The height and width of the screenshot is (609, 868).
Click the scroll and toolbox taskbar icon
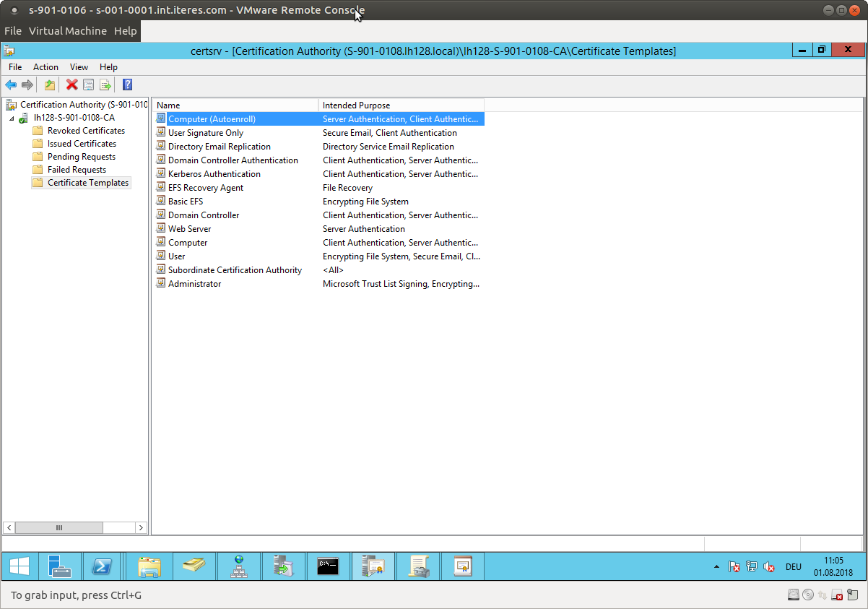tap(418, 566)
